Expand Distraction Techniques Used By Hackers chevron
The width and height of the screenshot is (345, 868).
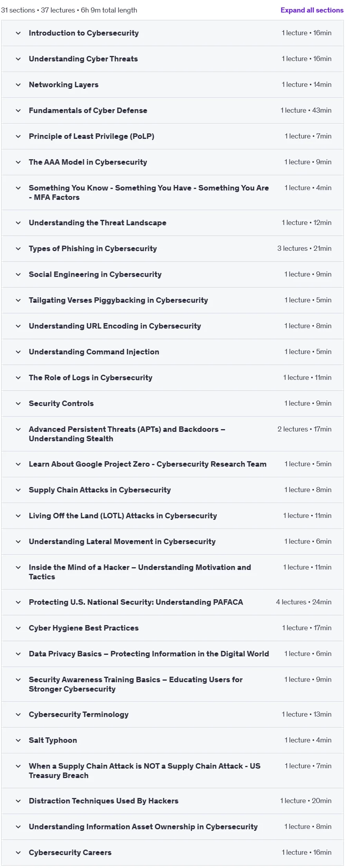click(x=18, y=801)
